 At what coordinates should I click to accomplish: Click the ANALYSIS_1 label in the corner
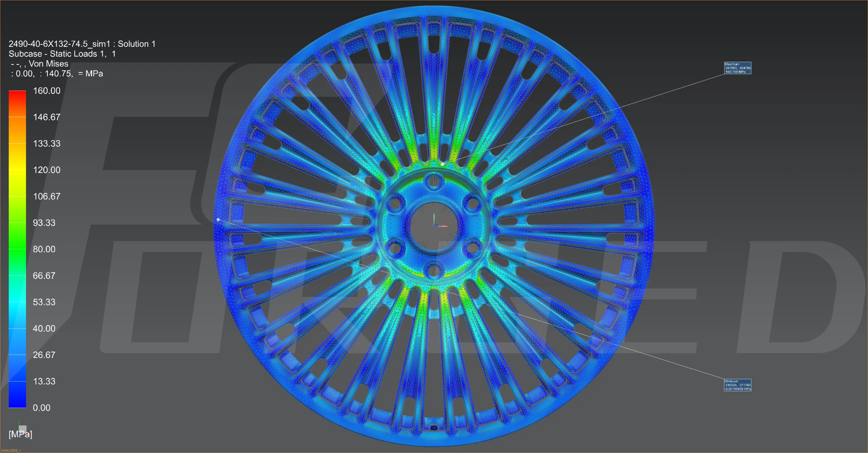click(x=11, y=450)
